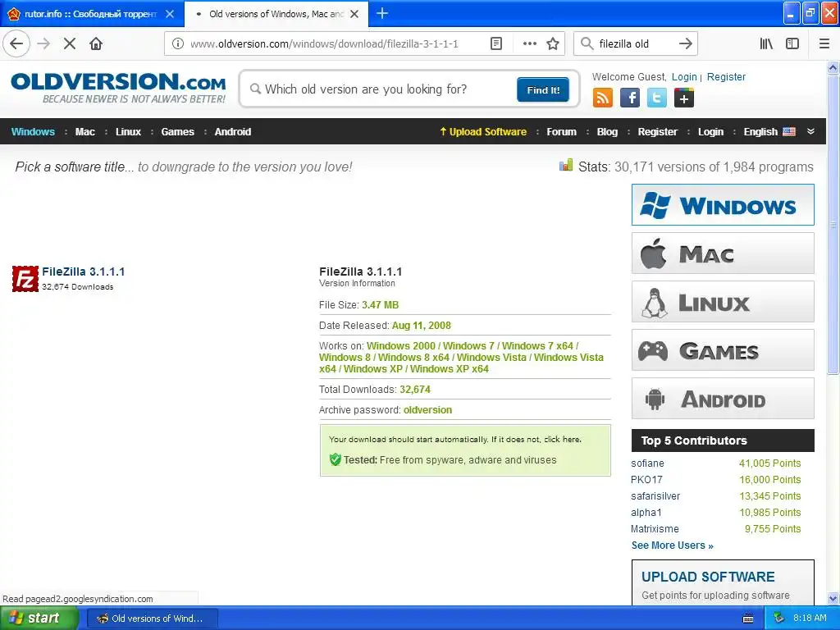This screenshot has width=840, height=630.
Task: Click the Find It! button
Action: 543,89
